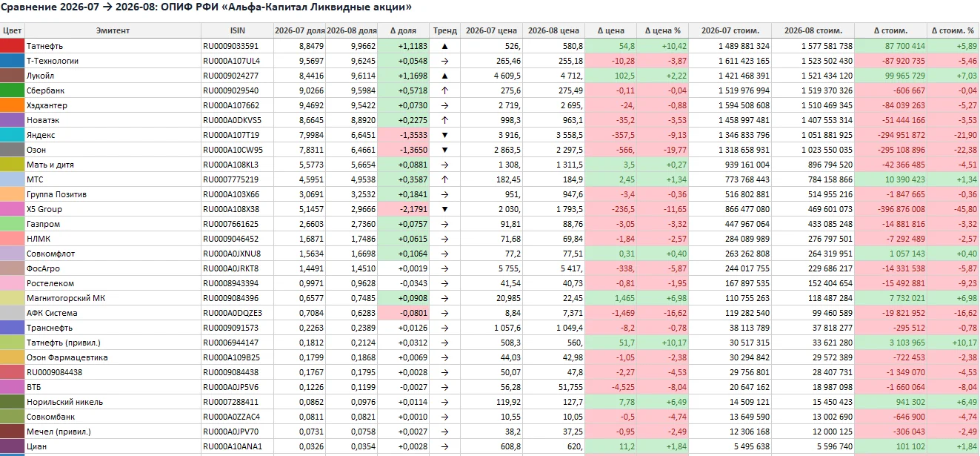Image resolution: width=980 pixels, height=456 pixels.
Task: Select the trend arrow for АФК Система
Action: click(x=444, y=313)
